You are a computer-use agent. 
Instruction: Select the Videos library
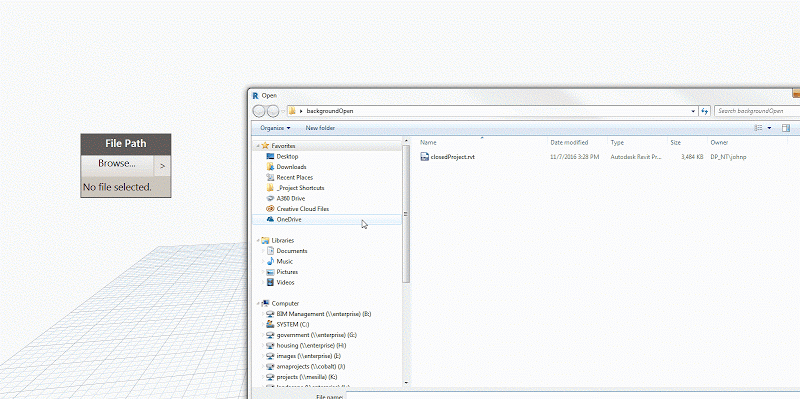click(285, 282)
